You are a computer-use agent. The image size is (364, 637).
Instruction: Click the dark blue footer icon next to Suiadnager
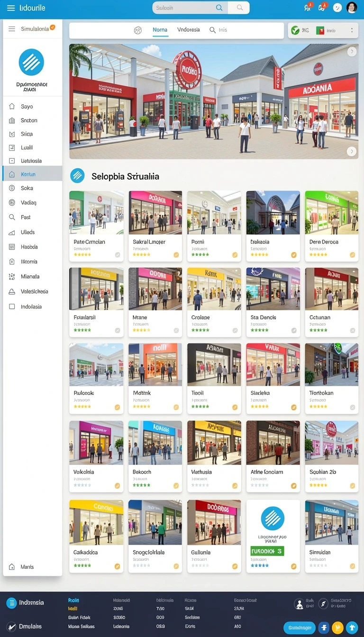(324, 628)
